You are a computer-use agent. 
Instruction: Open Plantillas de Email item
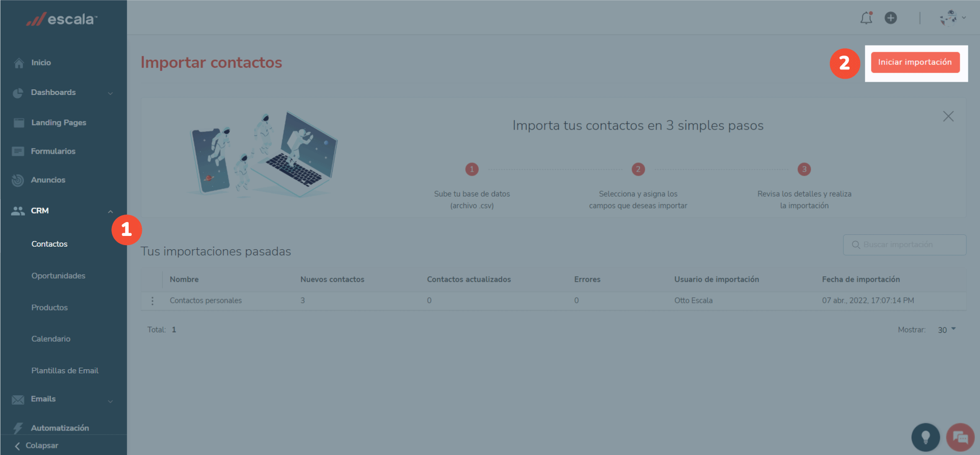pyautogui.click(x=65, y=371)
